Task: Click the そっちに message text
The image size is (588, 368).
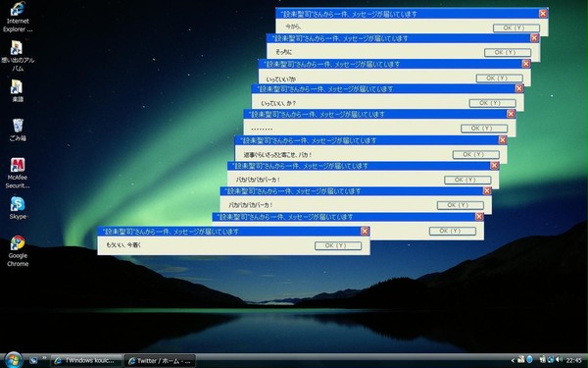Action: pyautogui.click(x=283, y=52)
